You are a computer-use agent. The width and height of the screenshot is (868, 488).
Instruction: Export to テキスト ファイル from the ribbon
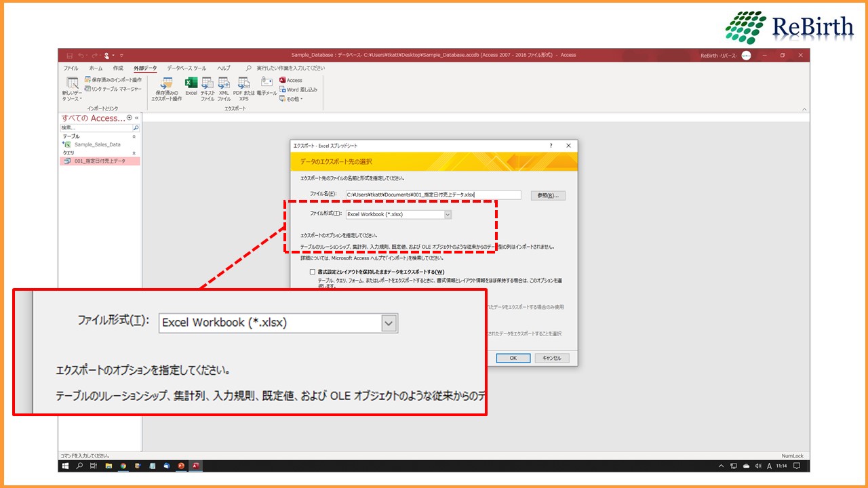(x=208, y=89)
